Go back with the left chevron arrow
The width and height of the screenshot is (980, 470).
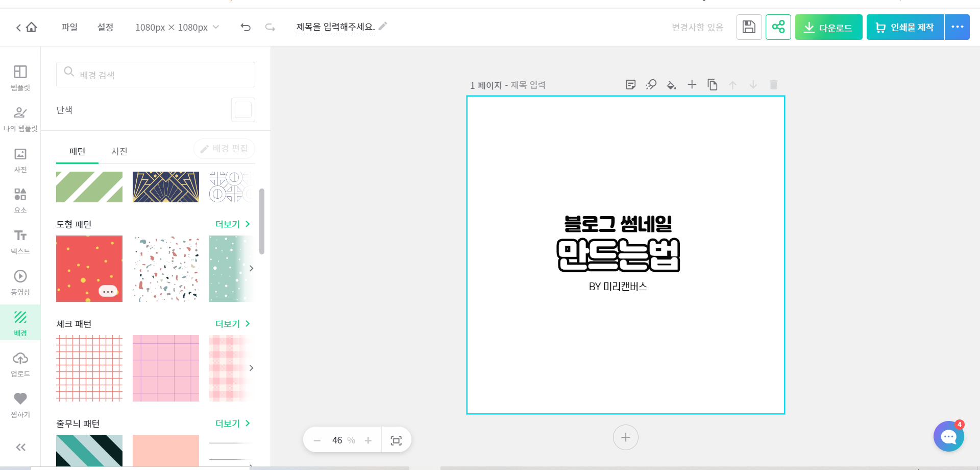[x=18, y=28]
